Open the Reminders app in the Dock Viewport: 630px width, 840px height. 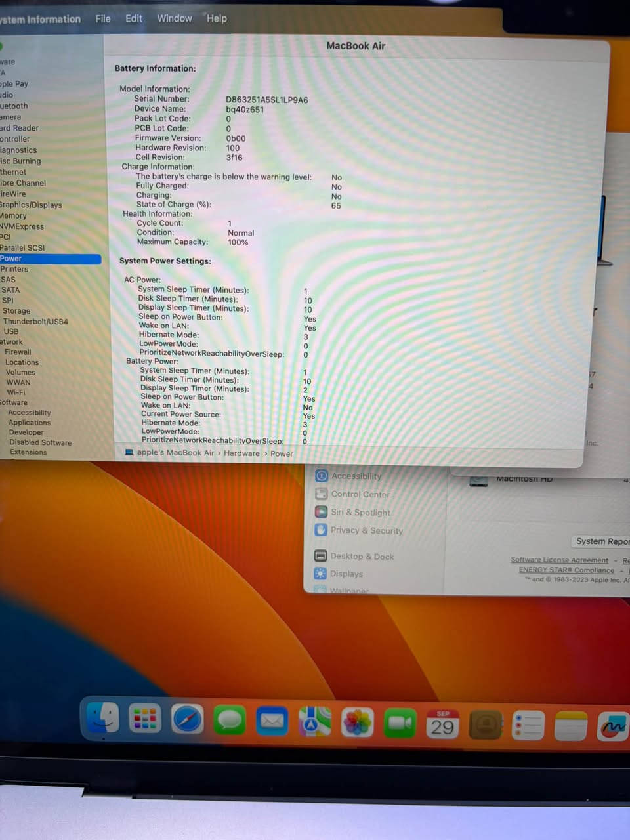pos(528,725)
